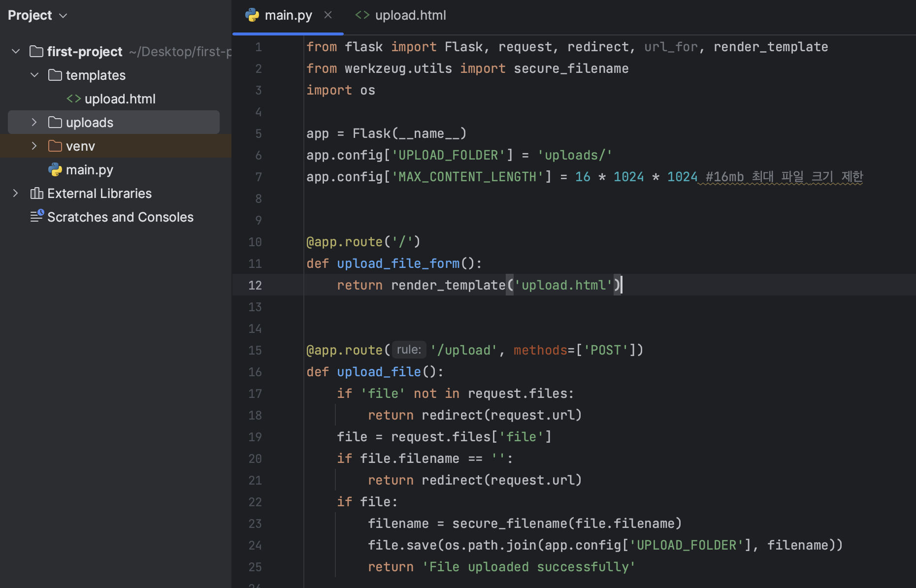Viewport: 916px width, 588px height.
Task: Click "'uploads/'" string on line 6
Action: (575, 155)
